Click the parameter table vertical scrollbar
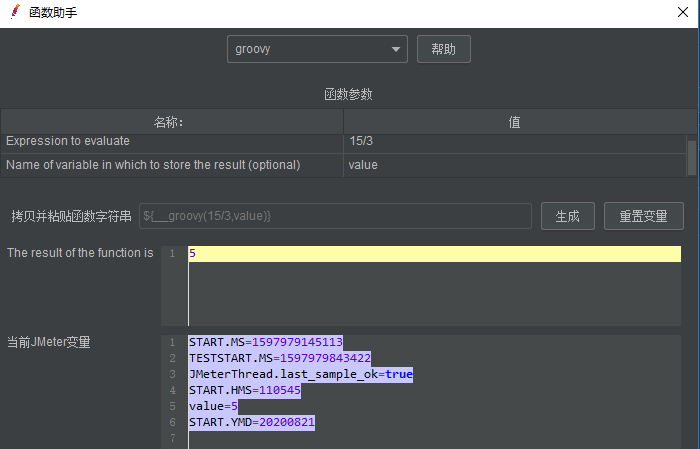Image resolution: width=700 pixels, height=449 pixels. [692, 158]
